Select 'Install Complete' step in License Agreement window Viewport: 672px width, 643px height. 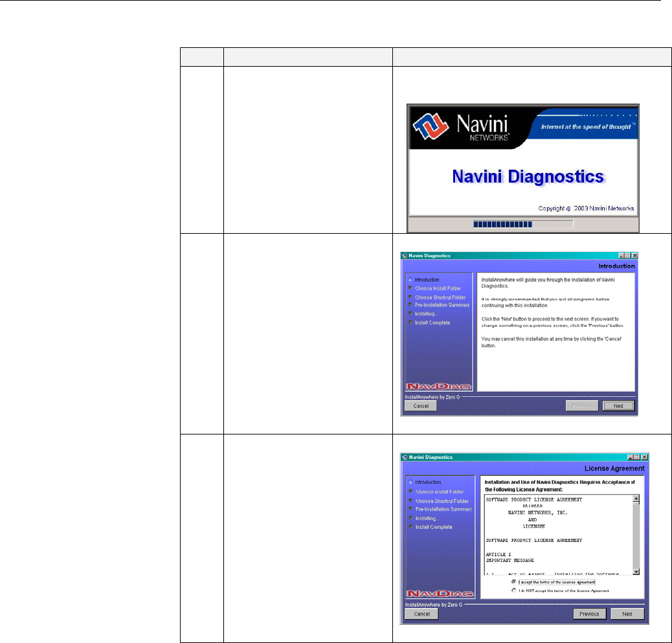(434, 527)
